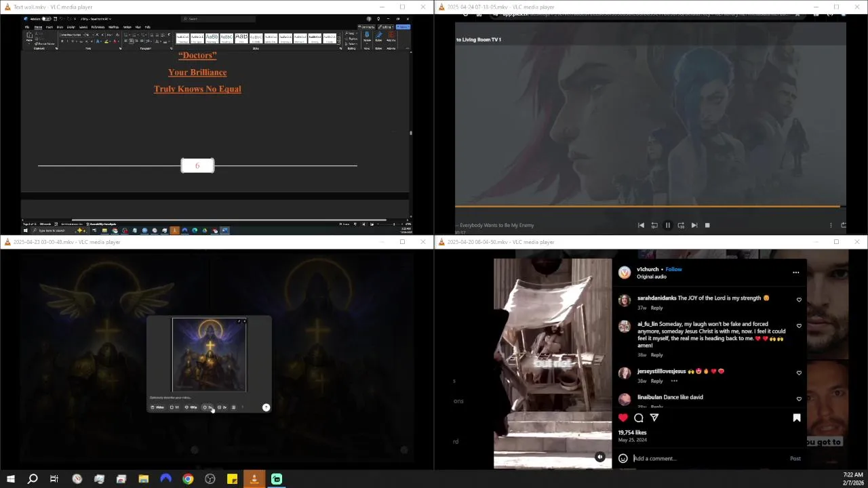Click the page number 6 box
This screenshot has width=868, height=488.
click(197, 165)
